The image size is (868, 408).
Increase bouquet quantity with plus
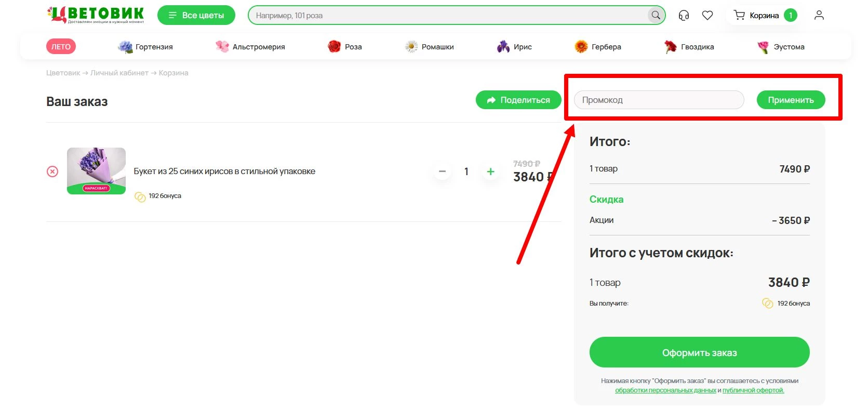[x=490, y=172]
